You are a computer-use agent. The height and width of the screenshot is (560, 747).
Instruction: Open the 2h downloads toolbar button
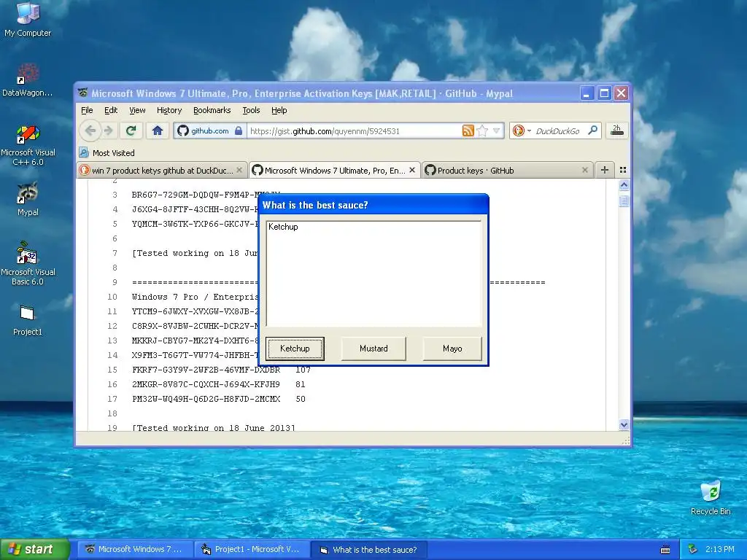pos(617,131)
